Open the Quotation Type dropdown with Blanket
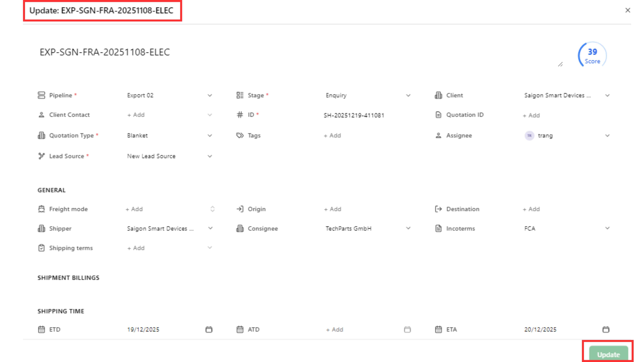The image size is (644, 362). point(210,136)
